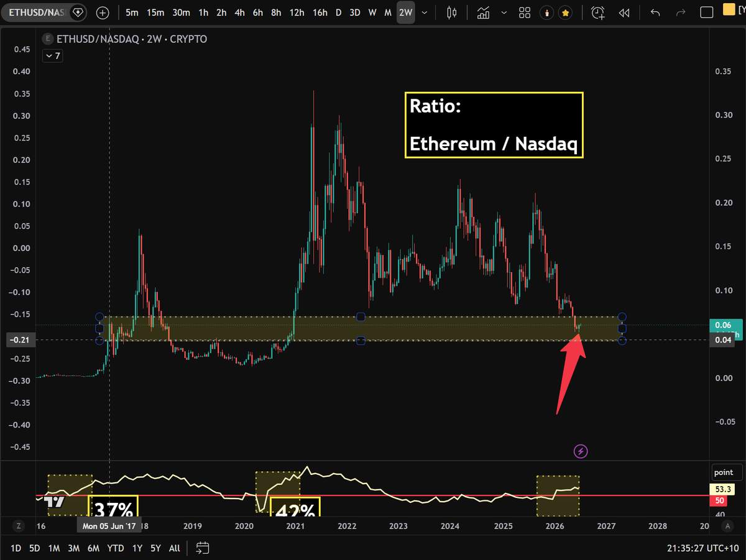This screenshot has width=746, height=560.
Task: Expand the dropdown arrow next to Indicators
Action: coord(504,12)
